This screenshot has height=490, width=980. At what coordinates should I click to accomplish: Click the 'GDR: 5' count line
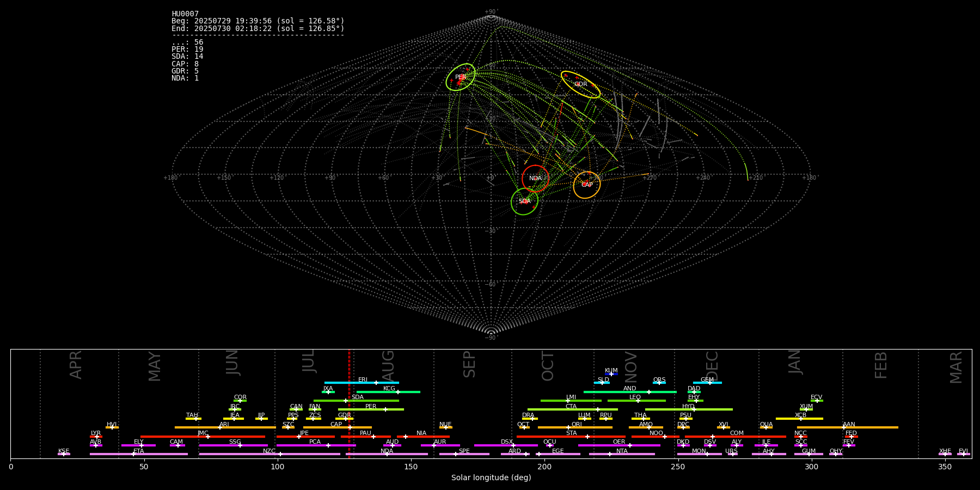click(185, 71)
